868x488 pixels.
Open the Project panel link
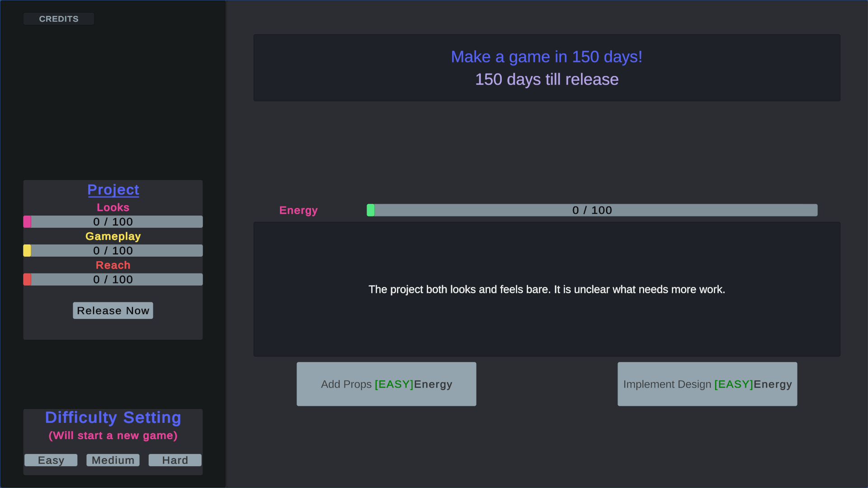[113, 190]
